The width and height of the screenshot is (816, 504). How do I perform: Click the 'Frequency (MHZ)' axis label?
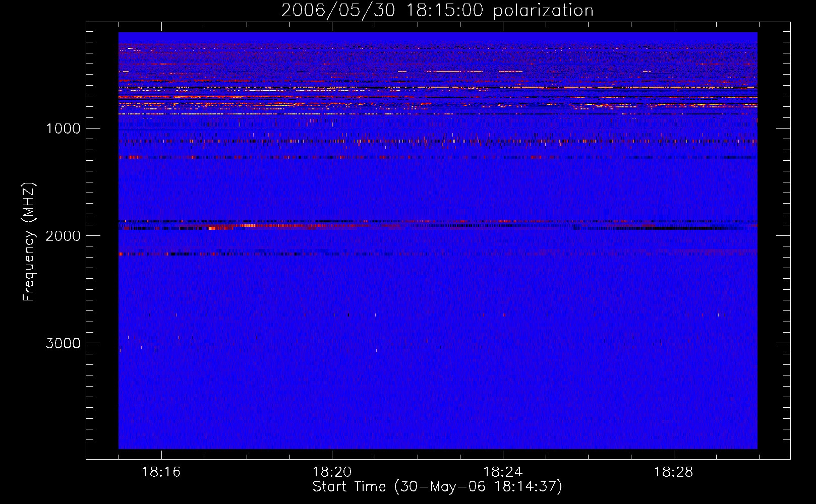pyautogui.click(x=29, y=242)
